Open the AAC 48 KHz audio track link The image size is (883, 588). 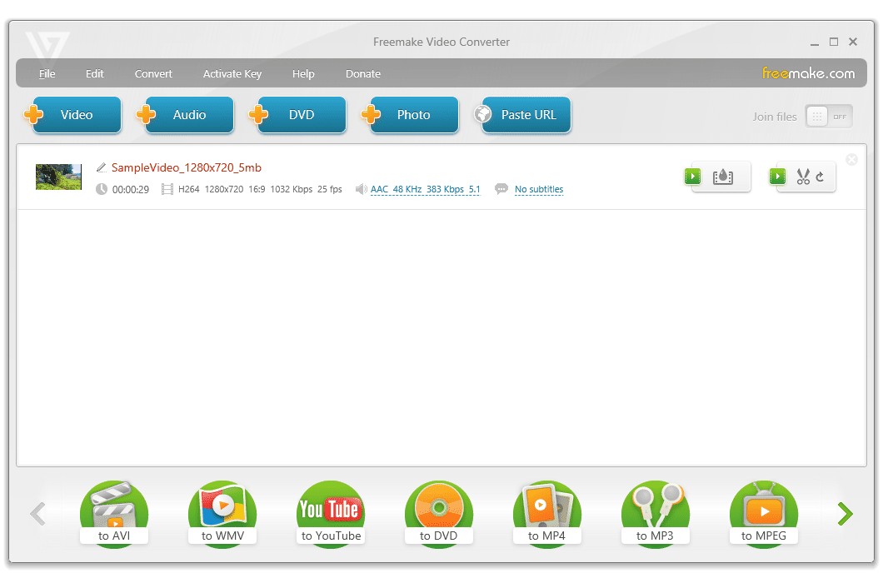pyautogui.click(x=426, y=189)
